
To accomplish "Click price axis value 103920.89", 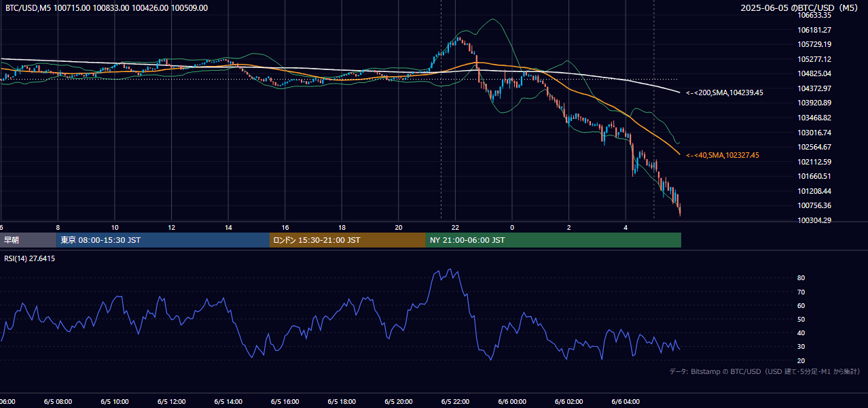I will tap(814, 103).
